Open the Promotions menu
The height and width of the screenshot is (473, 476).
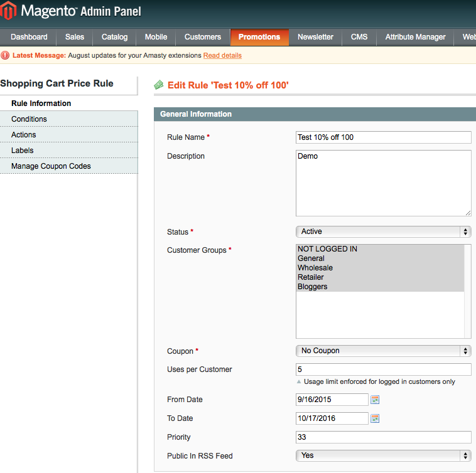259,37
